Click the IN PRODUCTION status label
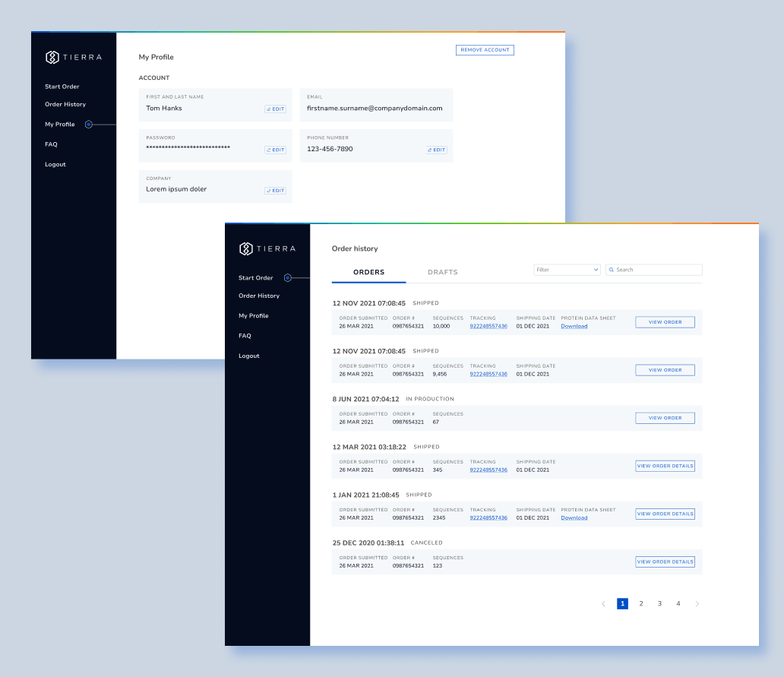Viewport: 784px width, 677px height. click(x=429, y=399)
